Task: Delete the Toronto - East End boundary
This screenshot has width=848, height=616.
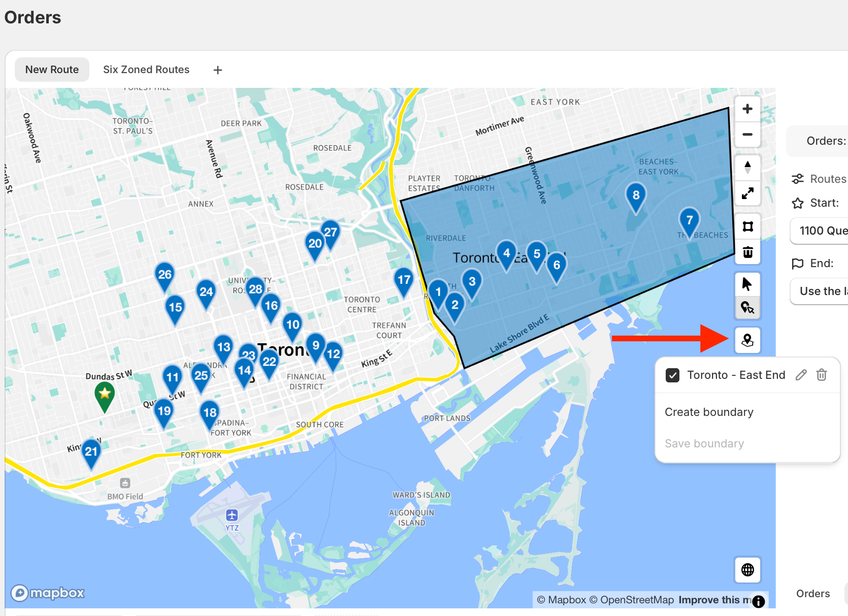Action: click(822, 375)
